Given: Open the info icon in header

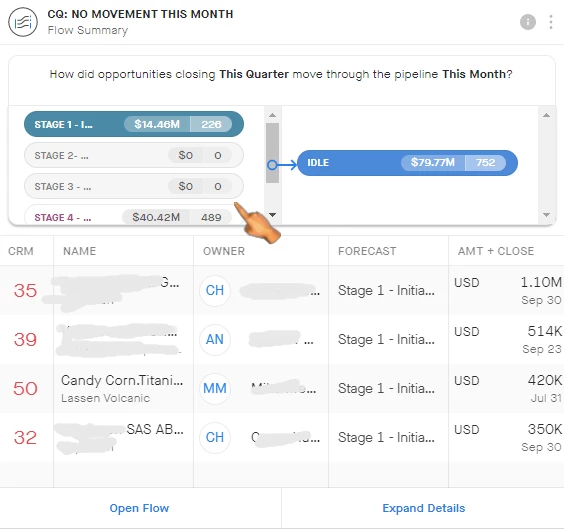Looking at the screenshot, I should coord(528,22).
